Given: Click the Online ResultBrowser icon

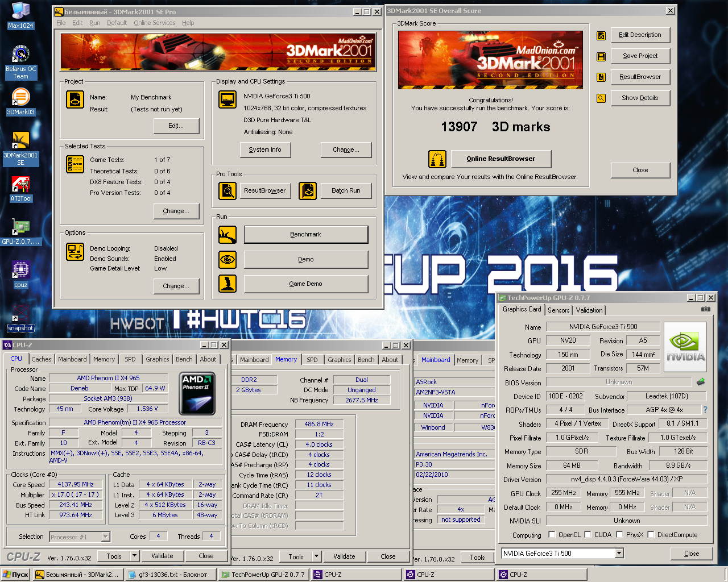Looking at the screenshot, I should tap(437, 159).
